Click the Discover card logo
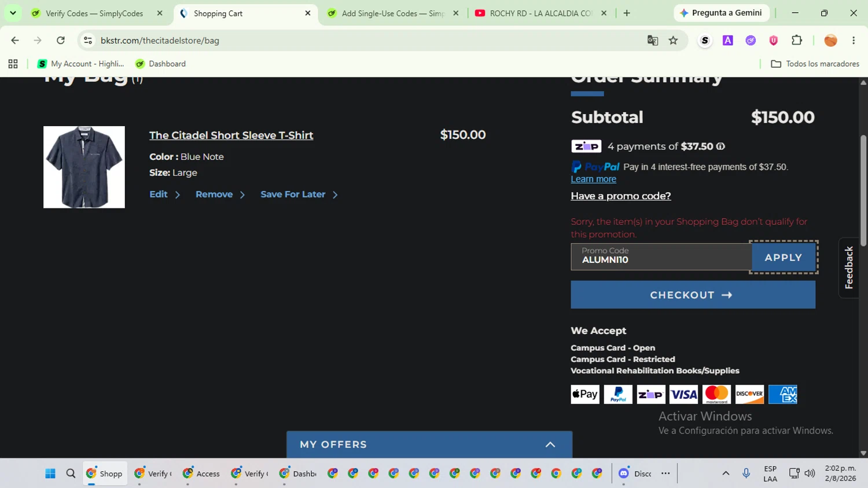Screen dimensions: 868x488 pos(749,394)
